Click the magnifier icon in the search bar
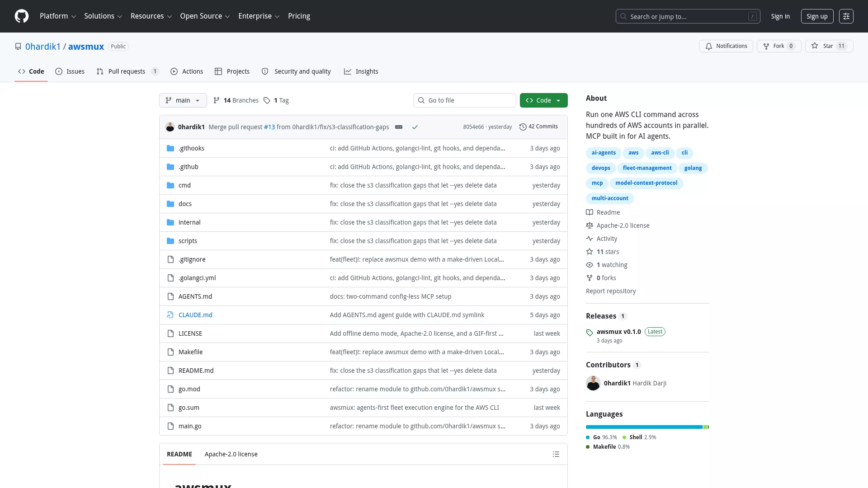This screenshot has width=868, height=488. click(x=623, y=16)
